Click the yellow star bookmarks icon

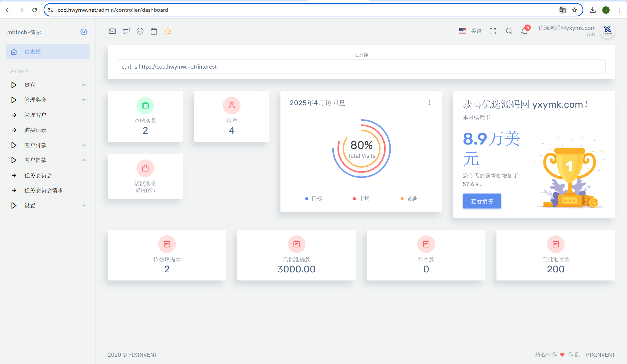pos(168,31)
